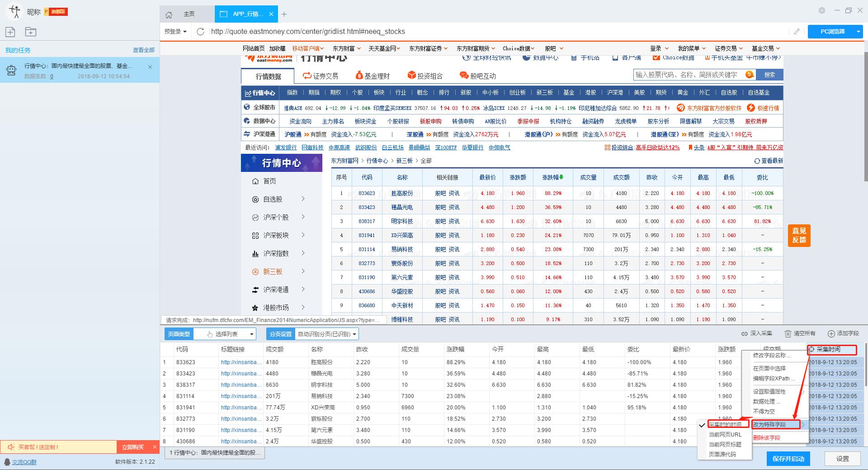
Task: Expand 沪深港通 submenu
Action: (x=303, y=289)
